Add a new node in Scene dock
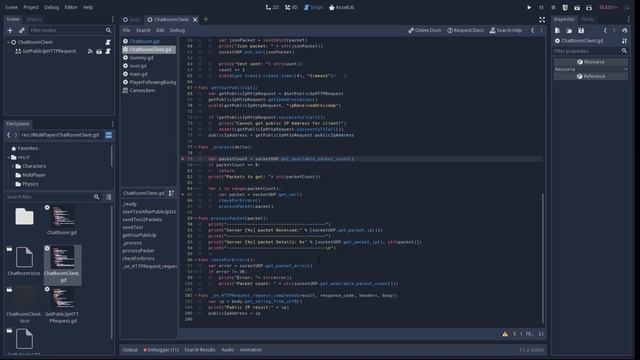640x360 pixels. (10, 30)
